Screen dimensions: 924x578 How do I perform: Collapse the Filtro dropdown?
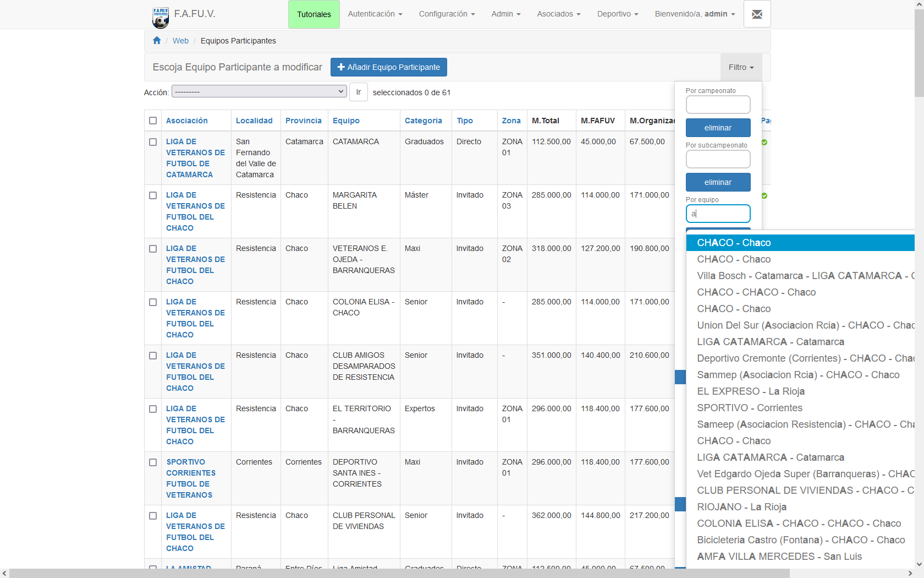point(740,67)
